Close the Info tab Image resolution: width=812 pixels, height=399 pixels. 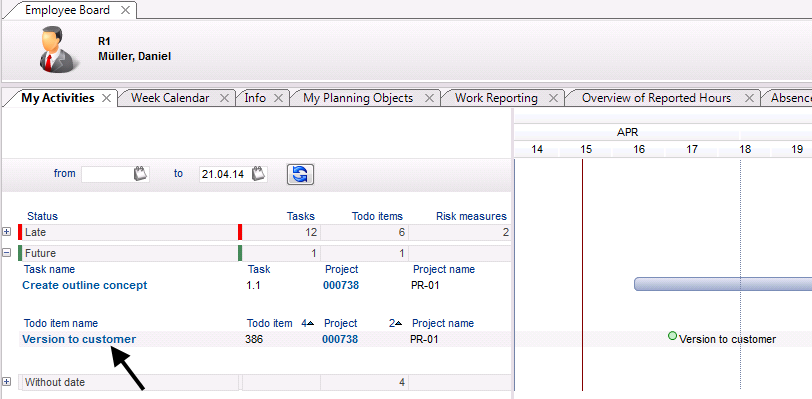click(x=278, y=98)
